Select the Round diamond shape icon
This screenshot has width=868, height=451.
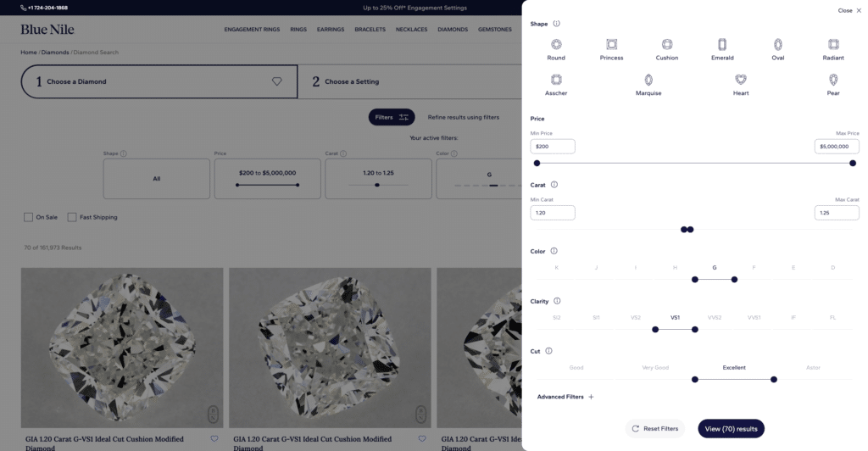556,44
